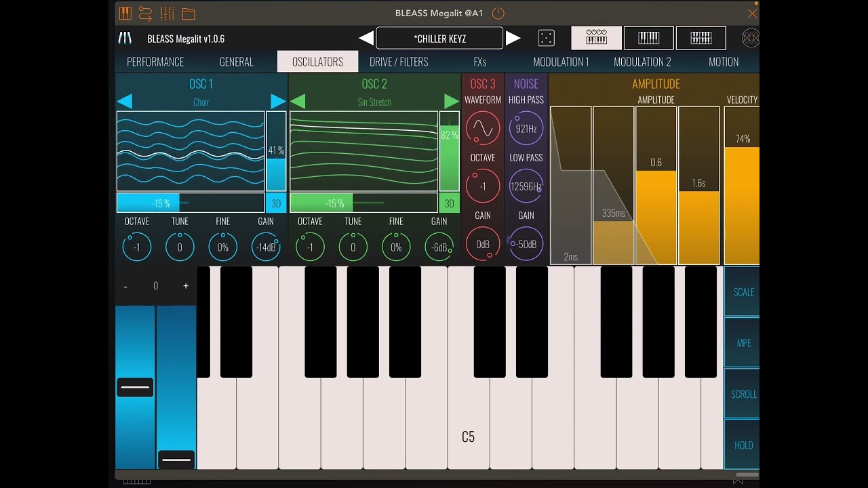
Task: Adjust OSC 1 -15 % horizontal slider
Action: [x=191, y=203]
